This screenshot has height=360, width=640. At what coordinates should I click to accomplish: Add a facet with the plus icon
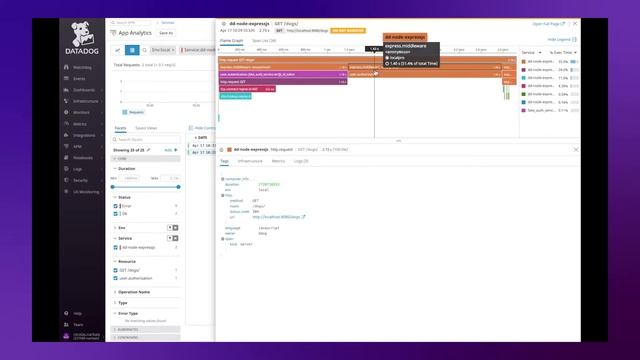(176, 150)
